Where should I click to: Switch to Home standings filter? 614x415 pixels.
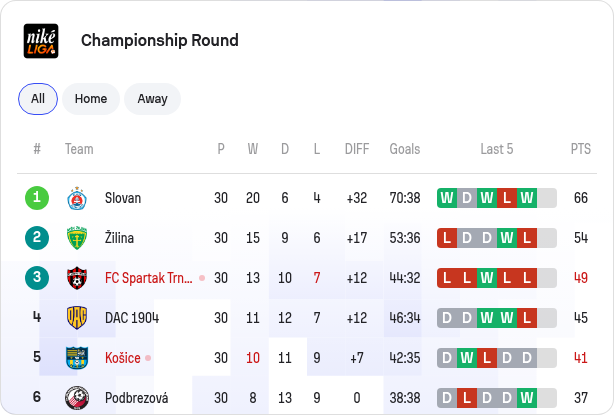pyautogui.click(x=91, y=99)
